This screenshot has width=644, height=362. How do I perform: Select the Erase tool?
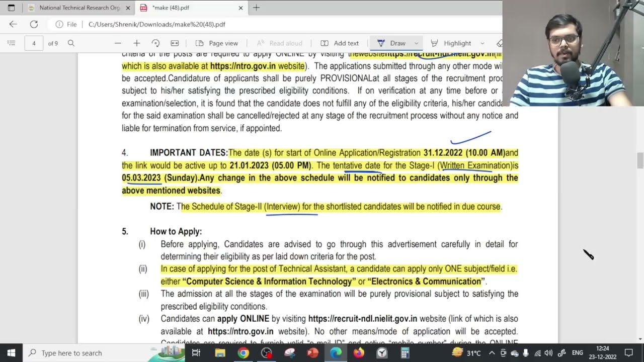499,43
